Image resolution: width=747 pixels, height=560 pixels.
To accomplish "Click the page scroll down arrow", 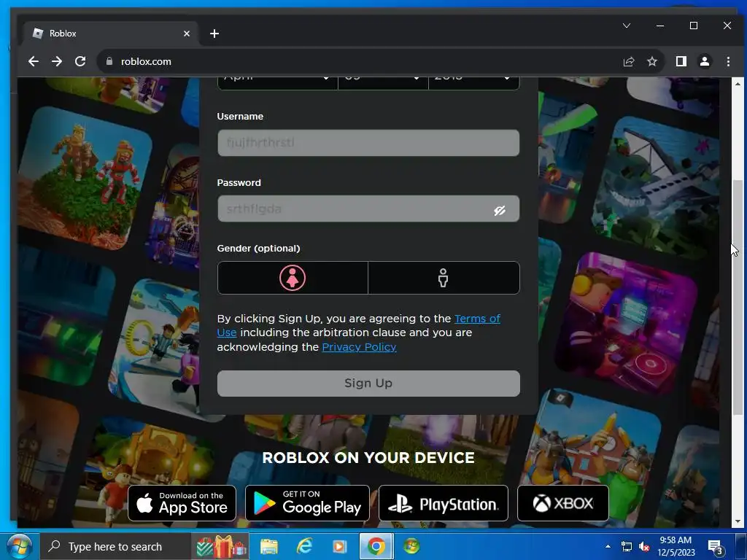I will (738, 521).
